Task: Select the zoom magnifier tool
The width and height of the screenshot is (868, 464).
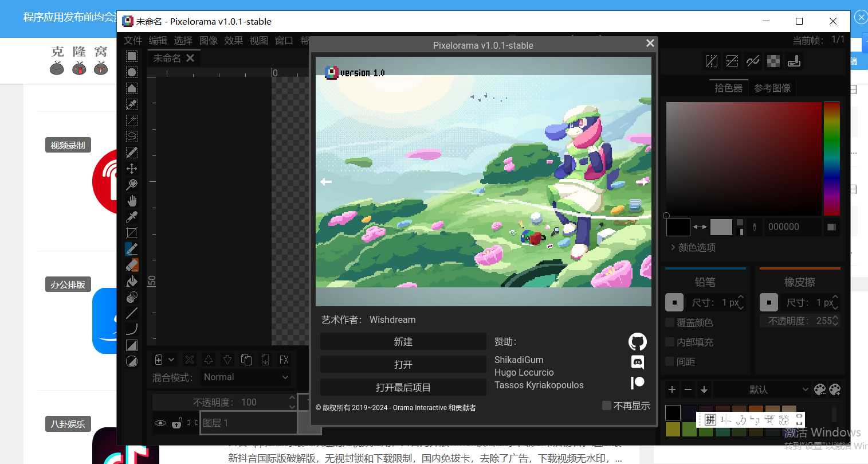Action: 132,185
